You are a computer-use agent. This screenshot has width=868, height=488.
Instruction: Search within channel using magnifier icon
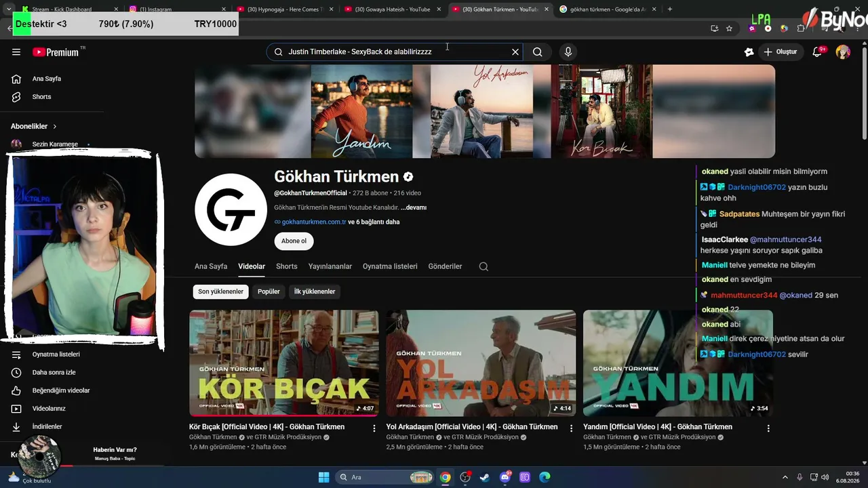point(484,266)
